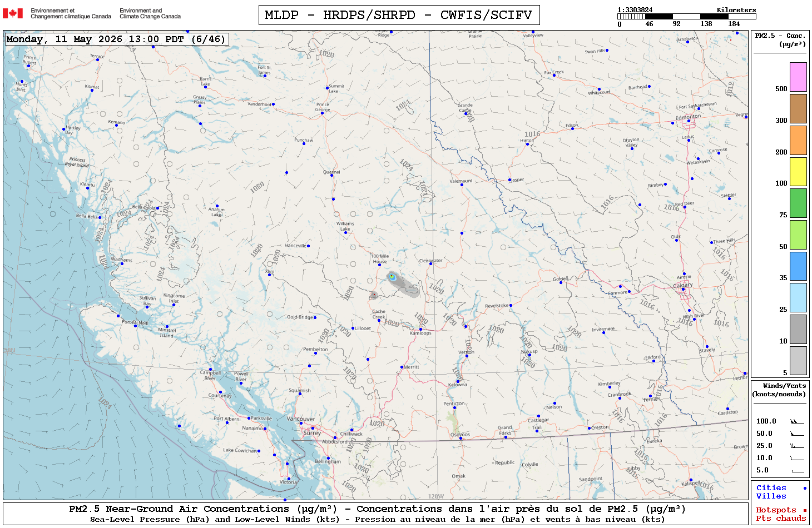Click the Environment and Climate Change Canada text
This screenshot has width=812, height=528.
click(150, 13)
